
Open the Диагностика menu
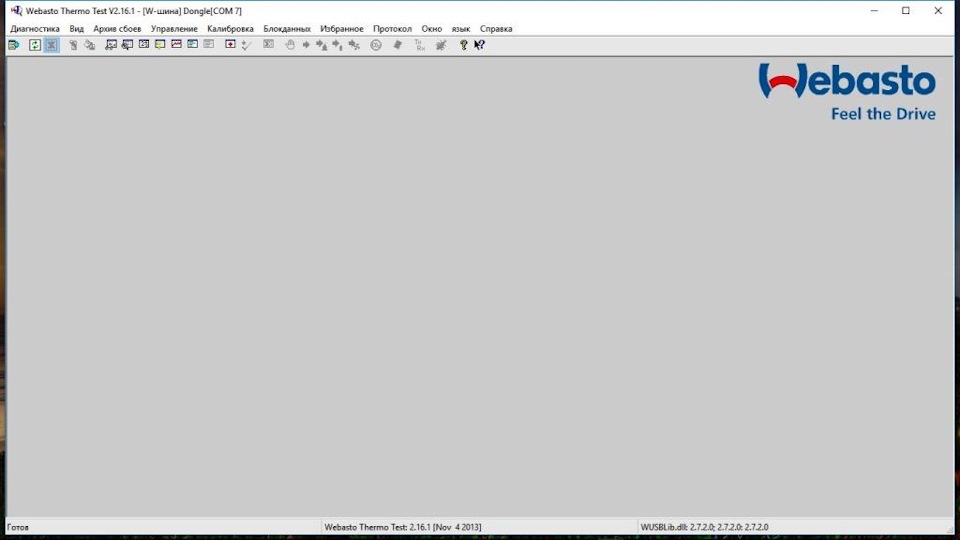pyautogui.click(x=35, y=29)
